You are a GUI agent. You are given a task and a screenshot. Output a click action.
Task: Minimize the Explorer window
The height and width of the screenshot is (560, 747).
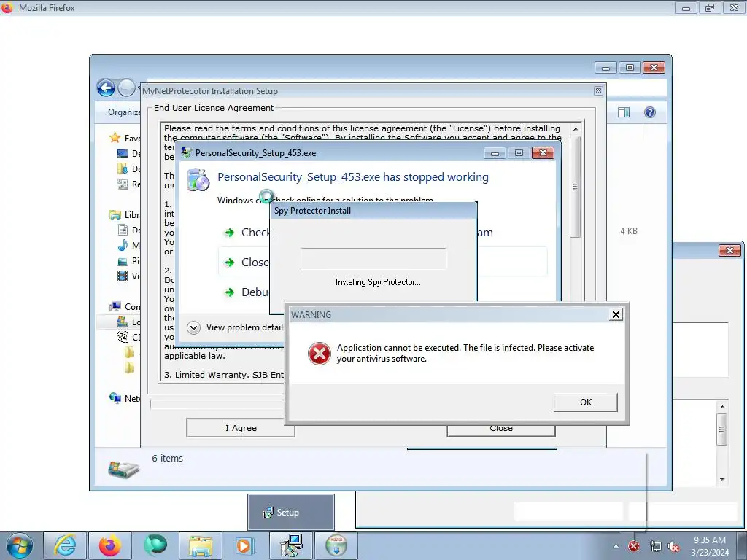tap(605, 68)
